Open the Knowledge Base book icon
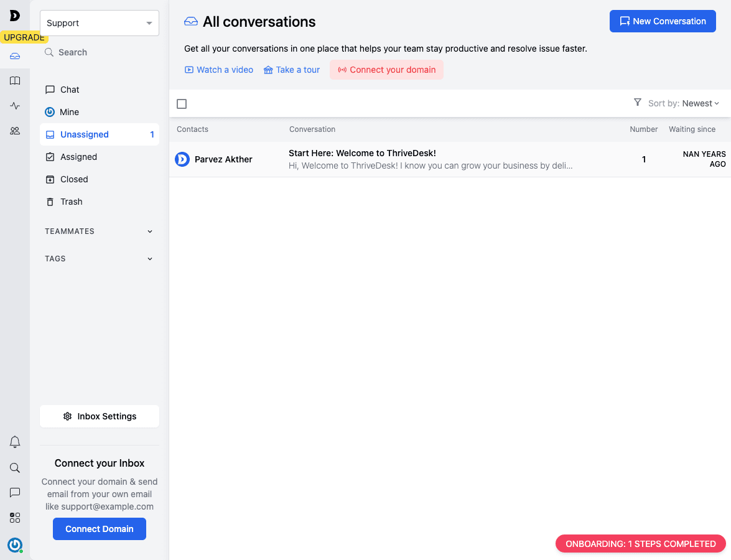 click(15, 81)
